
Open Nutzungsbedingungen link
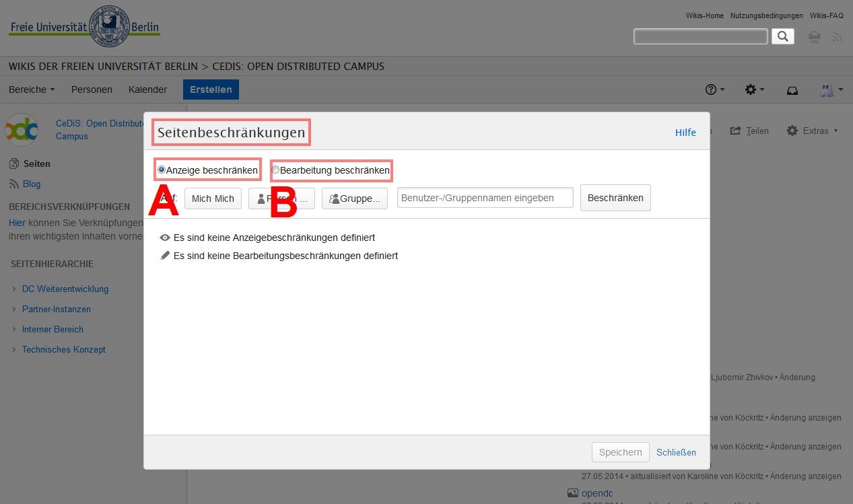click(x=767, y=15)
